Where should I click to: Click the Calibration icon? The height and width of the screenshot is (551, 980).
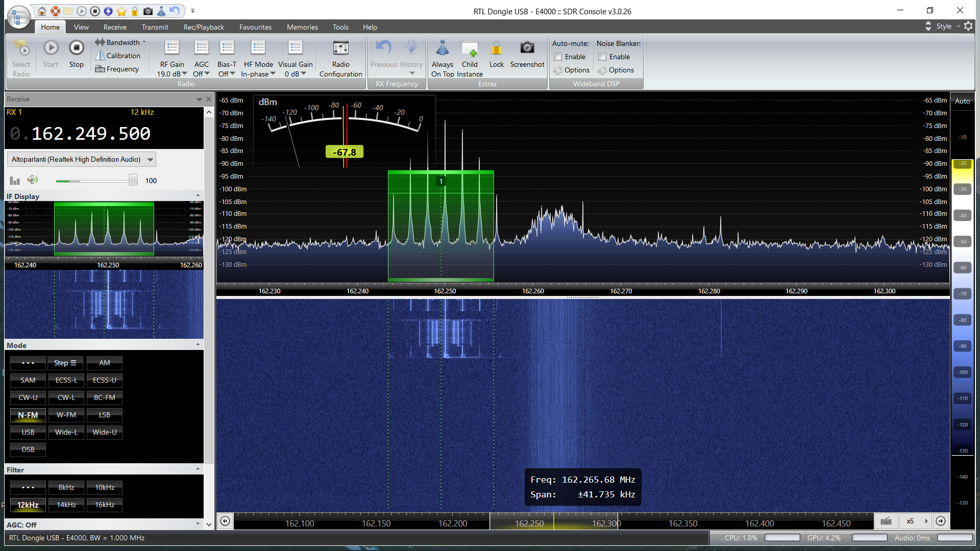100,56
